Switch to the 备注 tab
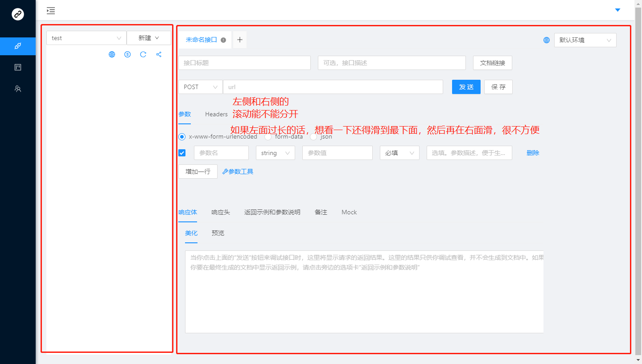This screenshot has width=642, height=364. pos(321,212)
